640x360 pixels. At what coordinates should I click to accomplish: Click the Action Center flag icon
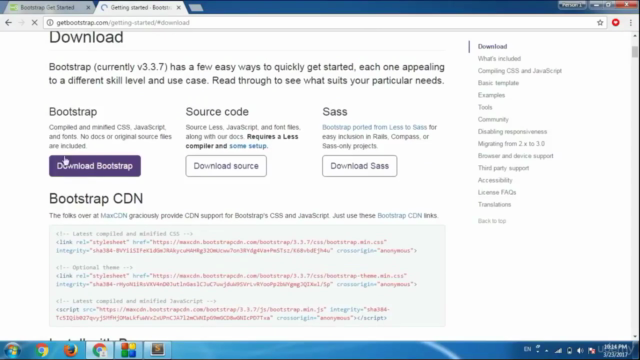tap(591, 350)
